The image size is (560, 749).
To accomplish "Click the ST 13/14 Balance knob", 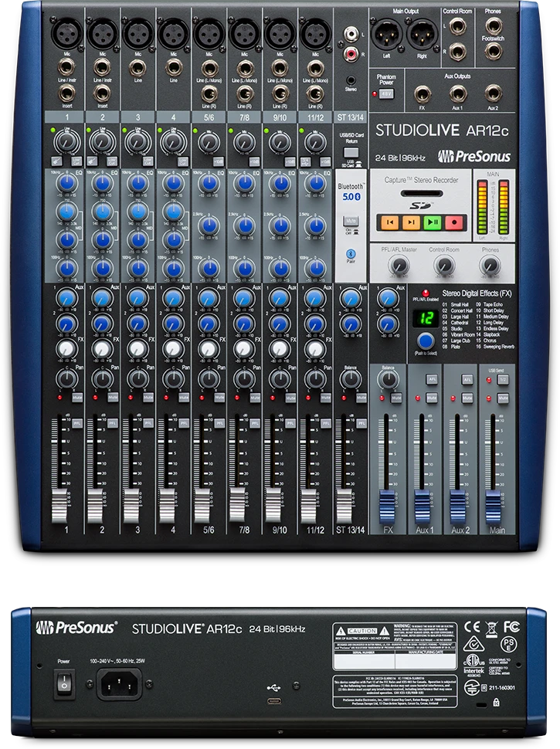I will [350, 379].
